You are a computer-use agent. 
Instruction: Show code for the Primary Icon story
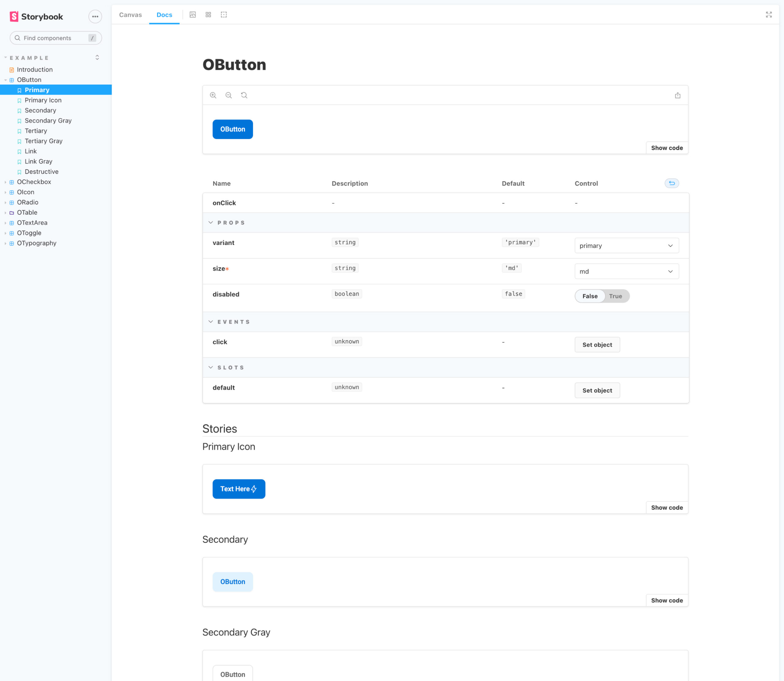coord(667,508)
